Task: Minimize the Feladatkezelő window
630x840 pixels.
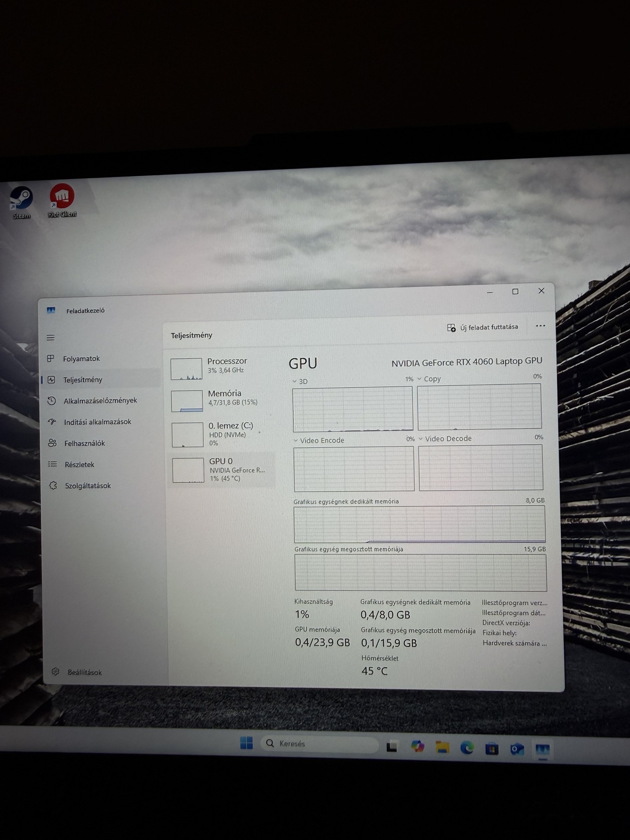Action: [490, 292]
